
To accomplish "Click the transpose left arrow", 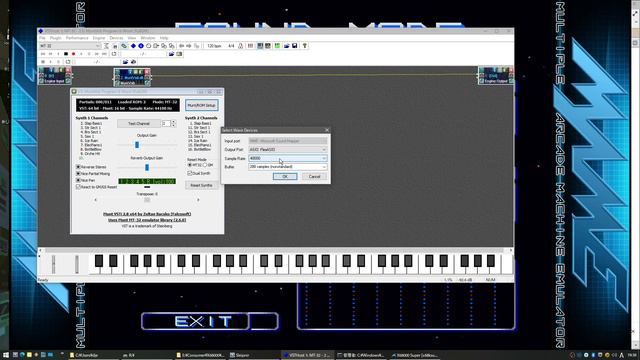I will pos(96,200).
